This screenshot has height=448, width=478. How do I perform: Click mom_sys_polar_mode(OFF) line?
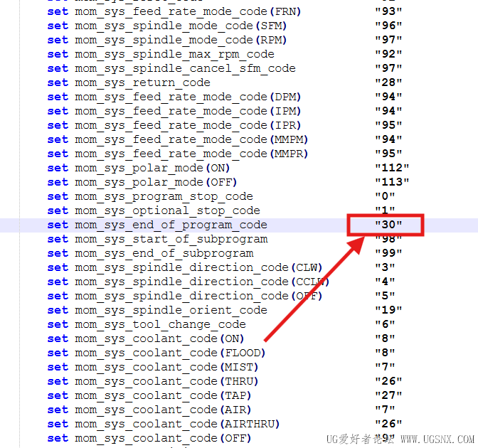(142, 182)
